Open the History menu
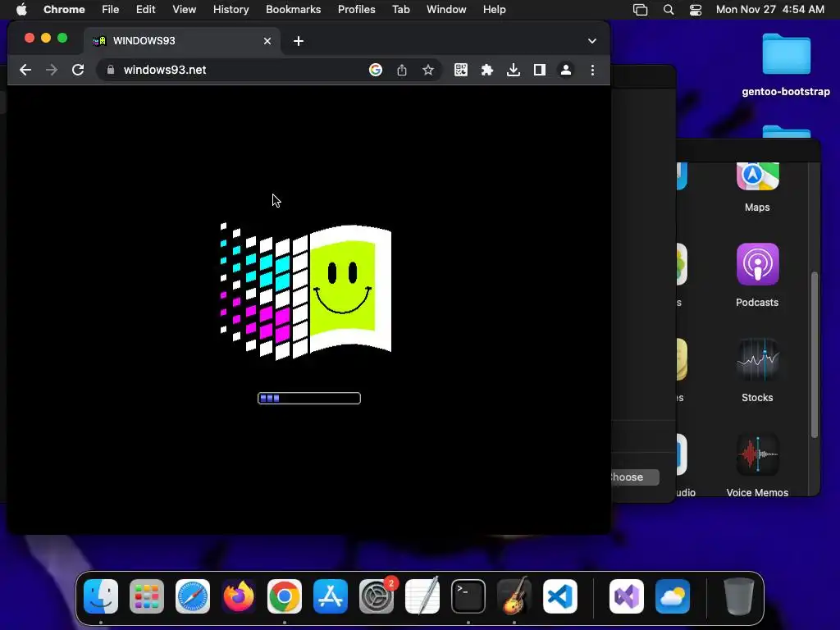 click(x=231, y=9)
